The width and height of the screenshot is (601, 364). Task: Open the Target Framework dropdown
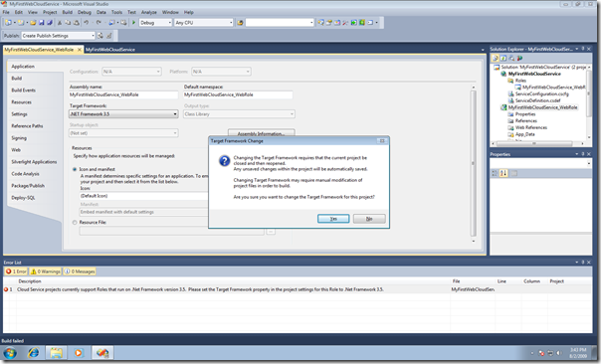point(123,113)
